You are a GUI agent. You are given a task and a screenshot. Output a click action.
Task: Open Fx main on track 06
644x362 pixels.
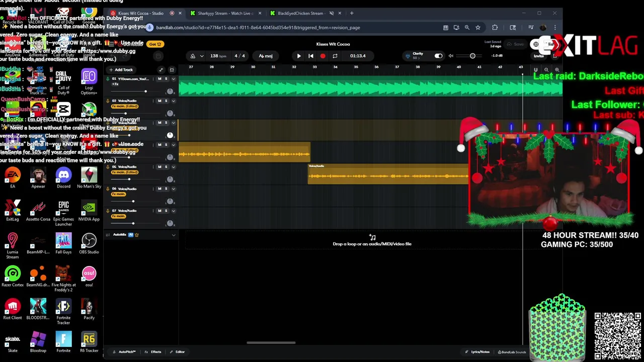pos(118,194)
